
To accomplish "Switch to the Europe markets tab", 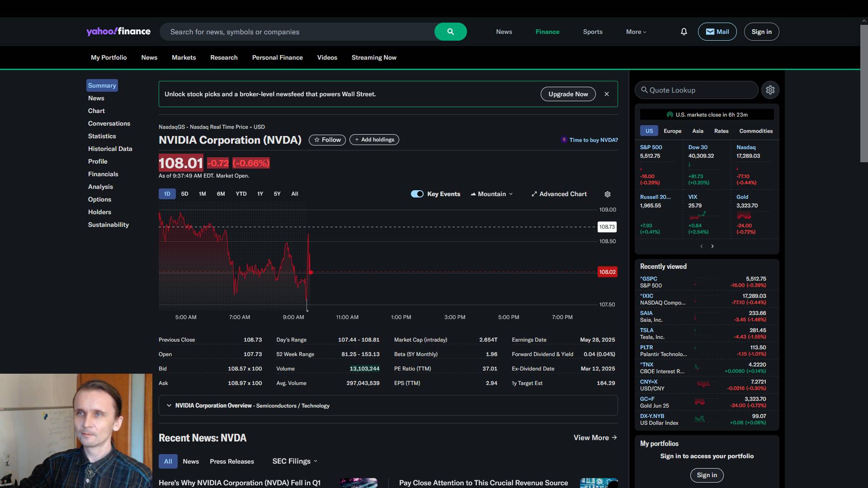I will point(672,131).
